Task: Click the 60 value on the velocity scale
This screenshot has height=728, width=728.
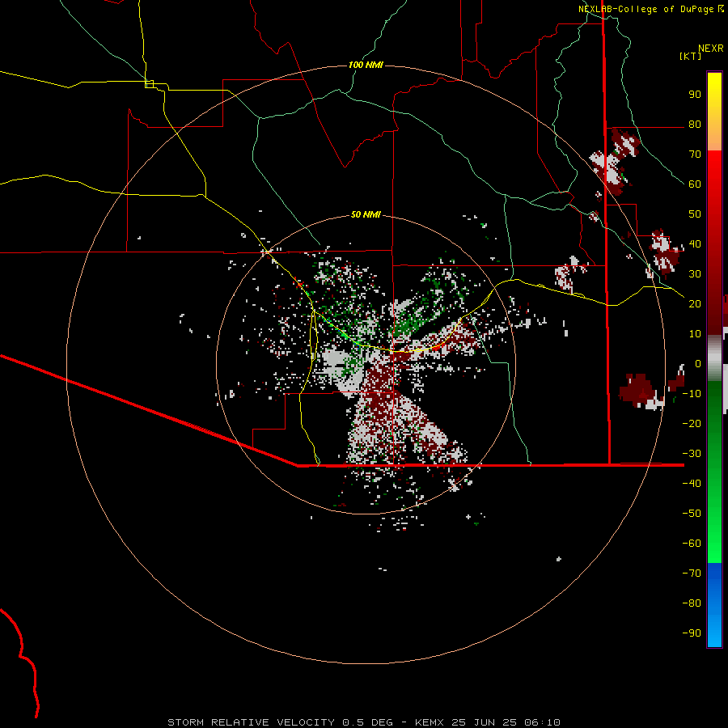Action: [x=695, y=184]
